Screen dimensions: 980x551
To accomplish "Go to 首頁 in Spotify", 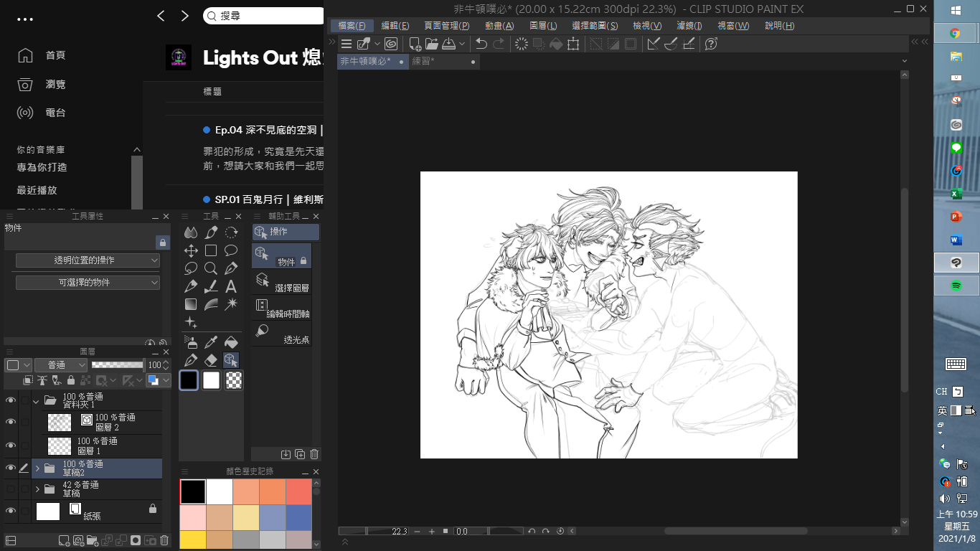I will pyautogui.click(x=56, y=55).
